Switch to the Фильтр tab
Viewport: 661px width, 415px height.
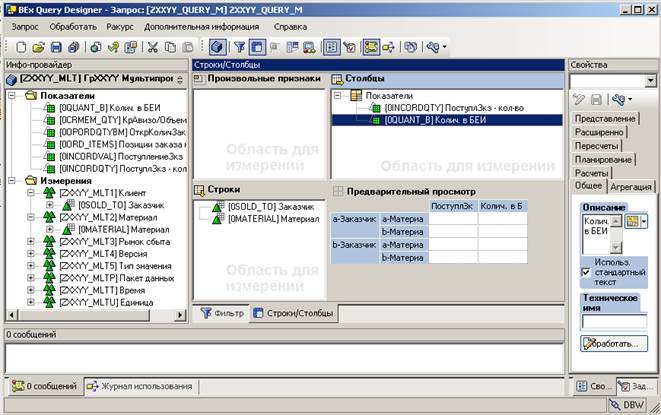coord(222,313)
